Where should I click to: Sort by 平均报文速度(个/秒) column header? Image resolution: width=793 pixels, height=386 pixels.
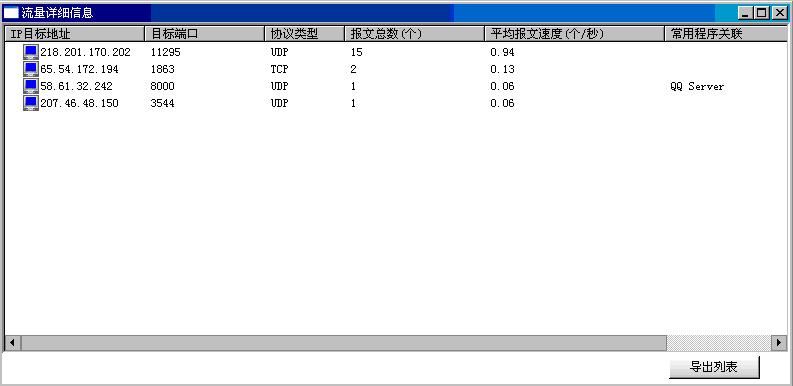tap(575, 34)
